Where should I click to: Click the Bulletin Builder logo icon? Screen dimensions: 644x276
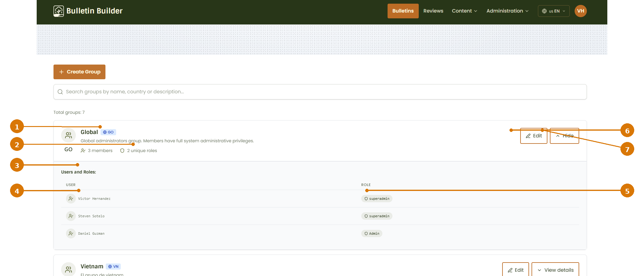(59, 11)
